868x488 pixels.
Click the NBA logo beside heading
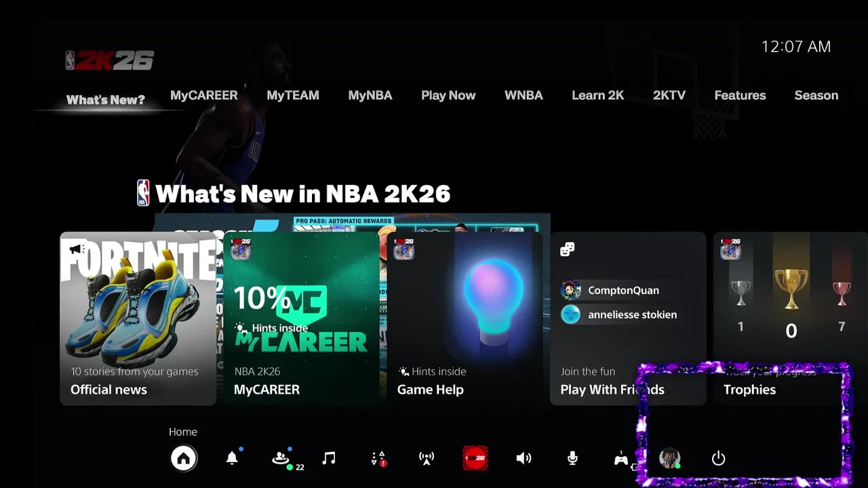tap(143, 193)
